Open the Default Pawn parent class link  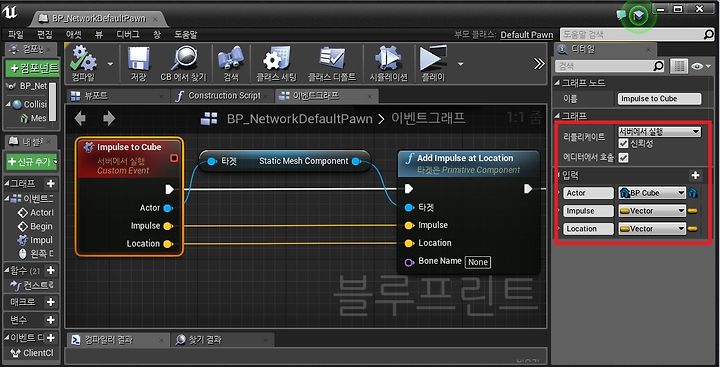(x=527, y=35)
